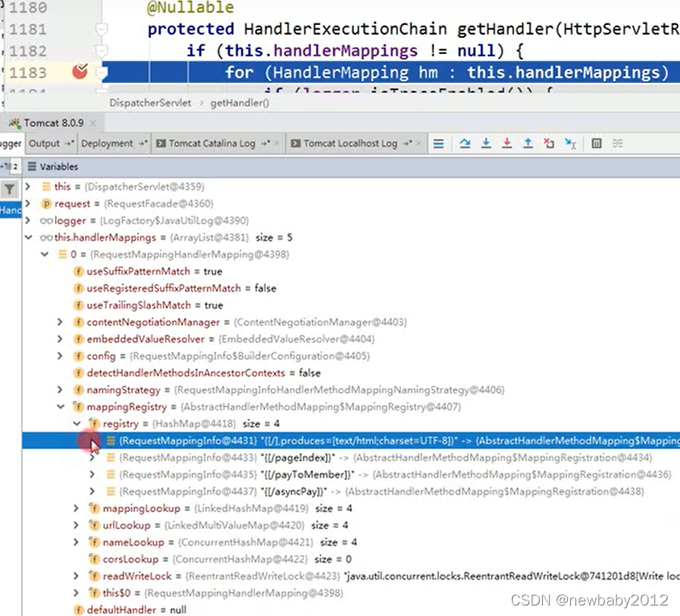Expand the [/payToMember] mapping entry
This screenshot has width=680, height=616.
point(93,474)
